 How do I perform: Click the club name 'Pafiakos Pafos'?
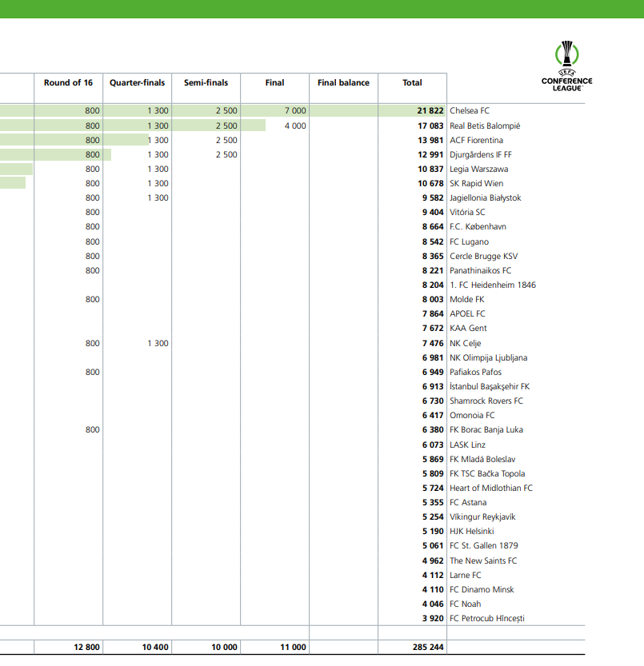pyautogui.click(x=475, y=372)
